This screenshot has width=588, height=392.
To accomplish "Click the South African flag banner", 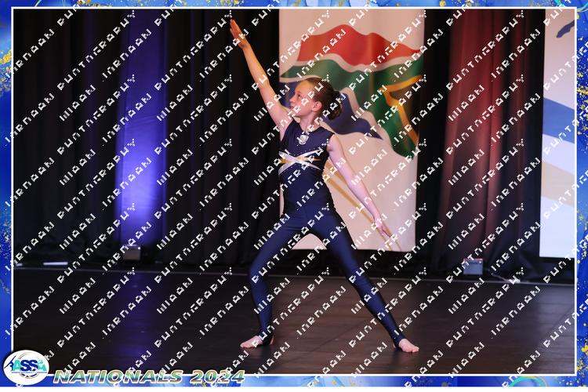I will pos(353,86).
